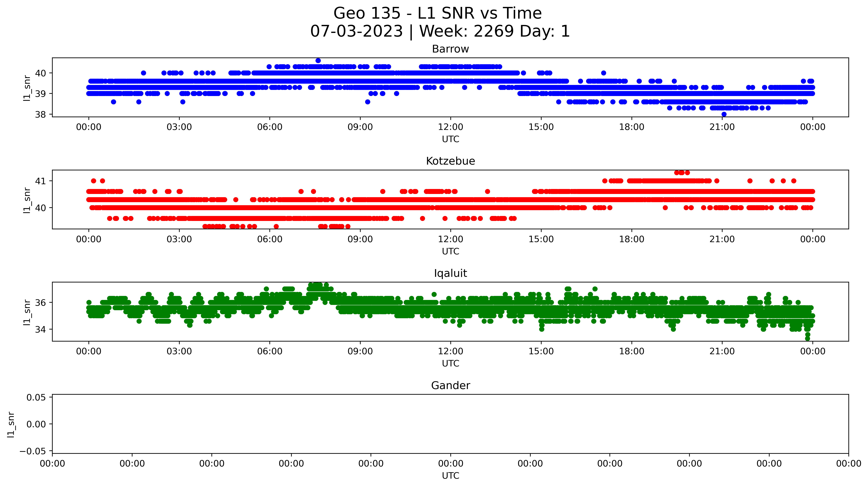Click the Gander subplot title
868x487 pixels.
tap(450, 386)
